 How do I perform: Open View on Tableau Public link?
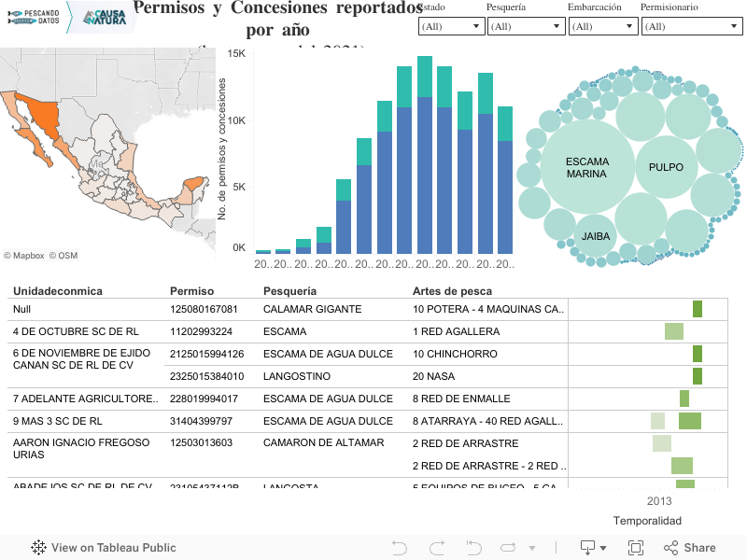pyautogui.click(x=104, y=548)
